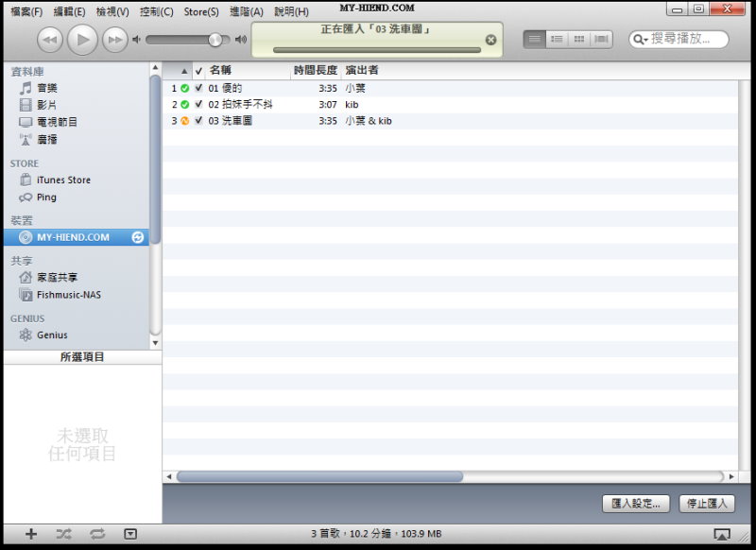Image resolution: width=756 pixels, height=550 pixels.
Task: Go back to the previous track
Action: [50, 39]
